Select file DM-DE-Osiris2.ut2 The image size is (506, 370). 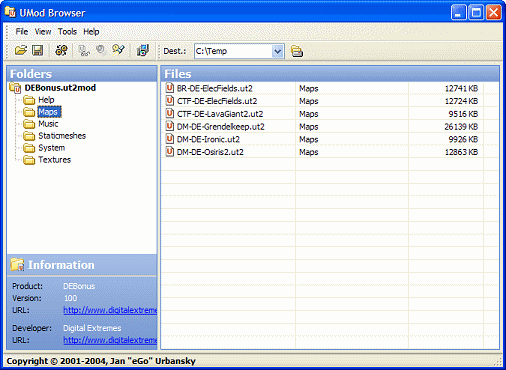(x=210, y=152)
